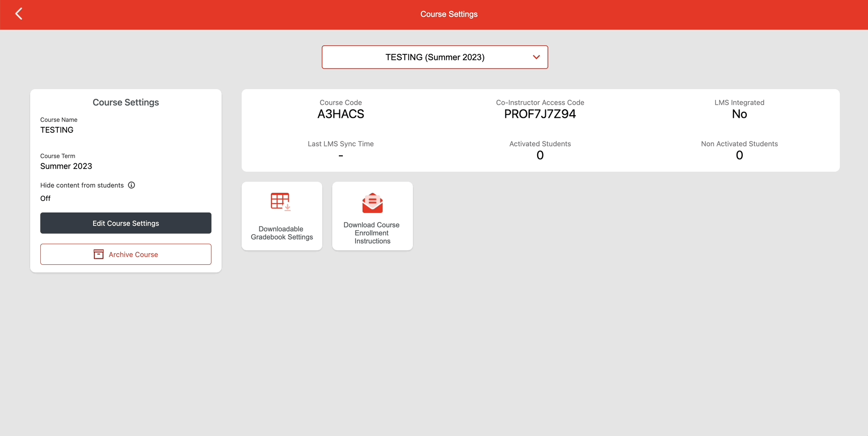This screenshot has width=868, height=436.
Task: Click info icon beside Hide content from students
Action: 131,185
